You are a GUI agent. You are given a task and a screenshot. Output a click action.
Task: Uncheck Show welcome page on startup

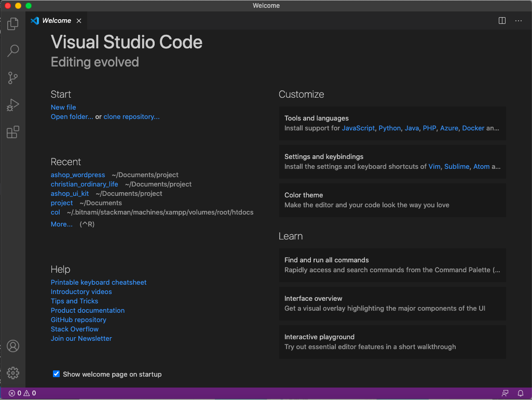tap(57, 374)
